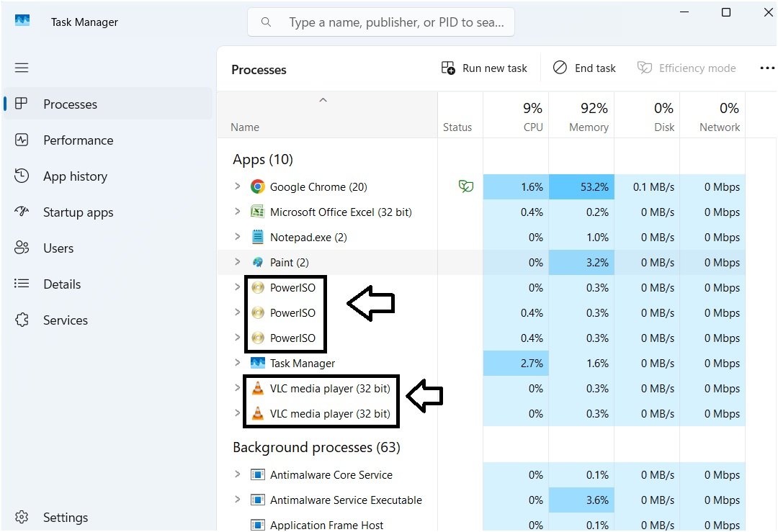
Task: Select Antimalware Core Service process name
Action: tap(331, 475)
